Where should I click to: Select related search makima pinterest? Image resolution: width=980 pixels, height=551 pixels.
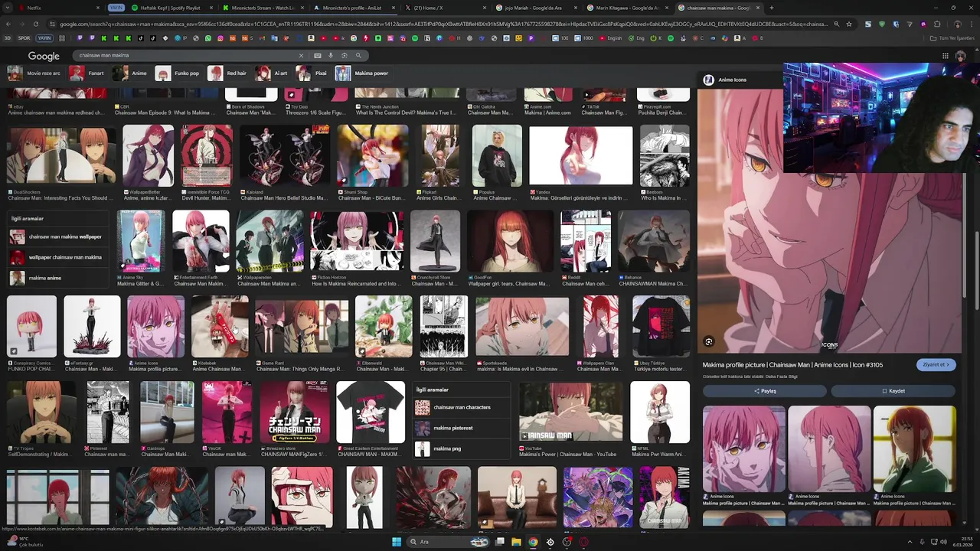pyautogui.click(x=462, y=428)
